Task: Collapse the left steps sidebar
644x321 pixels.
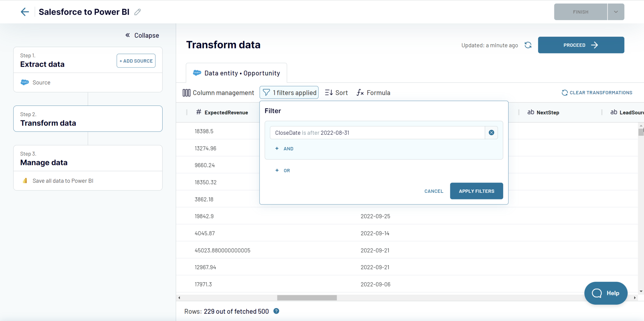Action: 142,35
